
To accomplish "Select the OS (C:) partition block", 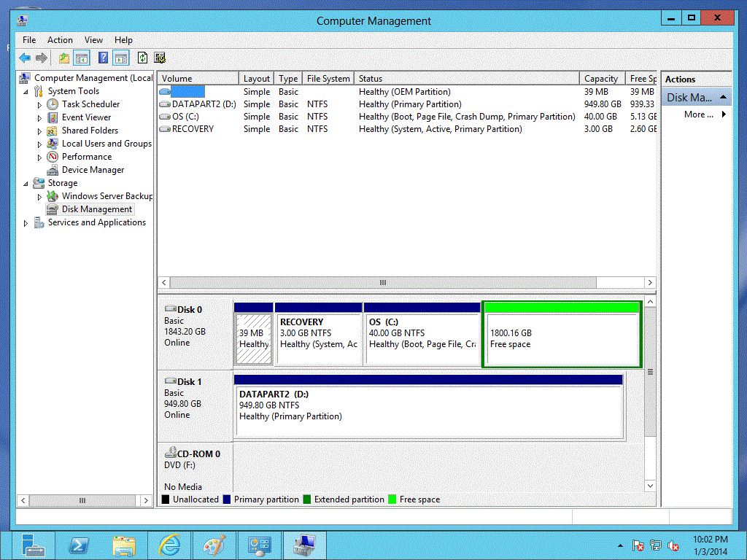I will pos(422,339).
